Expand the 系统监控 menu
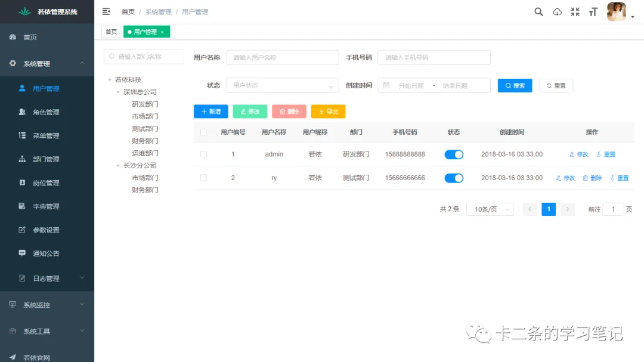Viewport: 644px width, 362px height. pos(82,305)
